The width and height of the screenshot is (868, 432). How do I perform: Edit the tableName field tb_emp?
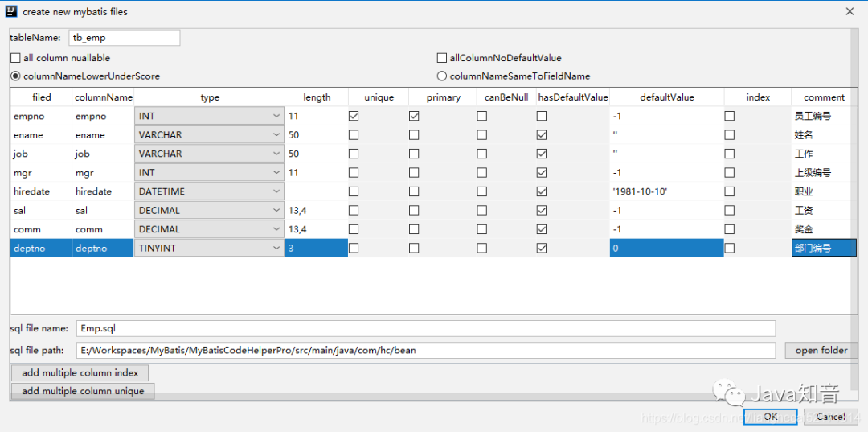tap(125, 38)
